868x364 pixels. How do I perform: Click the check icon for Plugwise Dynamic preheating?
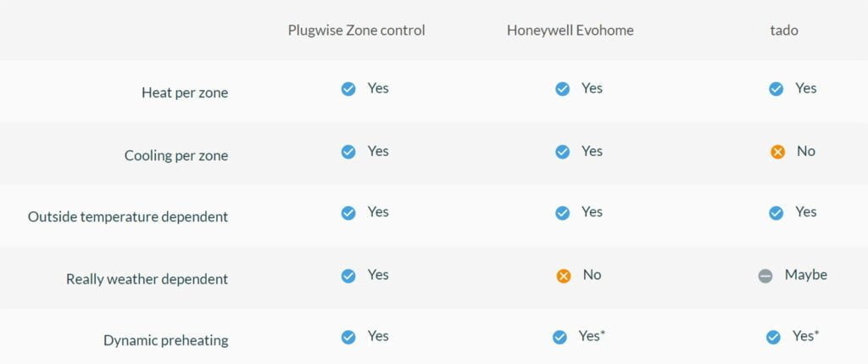pos(348,337)
